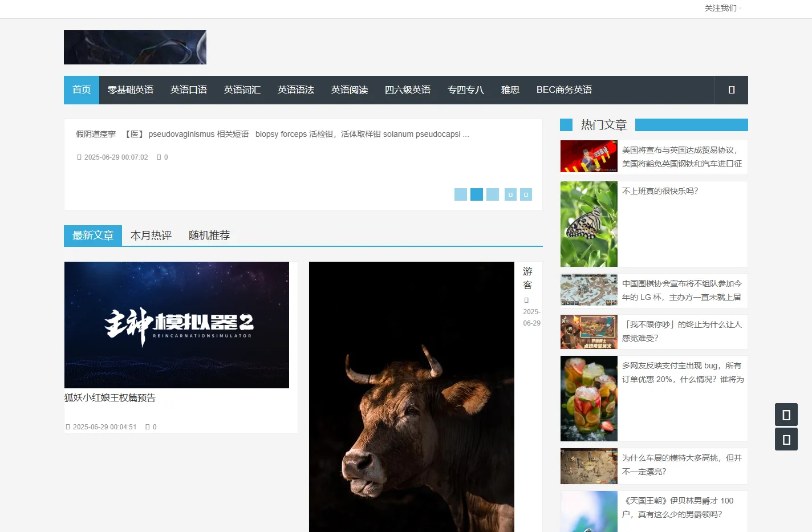Click the slide text about pseudovaginismus 相关短语

273,134
